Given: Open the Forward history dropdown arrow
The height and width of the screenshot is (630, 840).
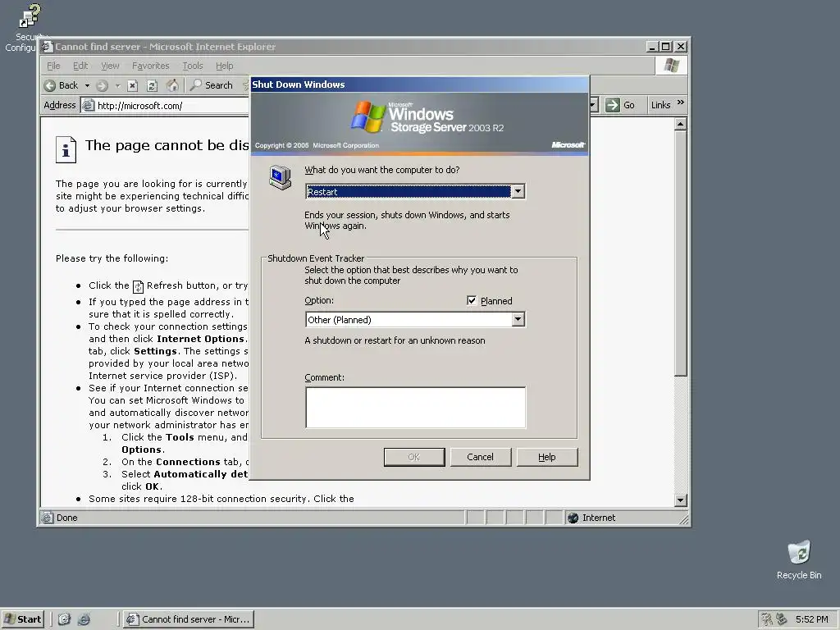Looking at the screenshot, I should tap(117, 85).
